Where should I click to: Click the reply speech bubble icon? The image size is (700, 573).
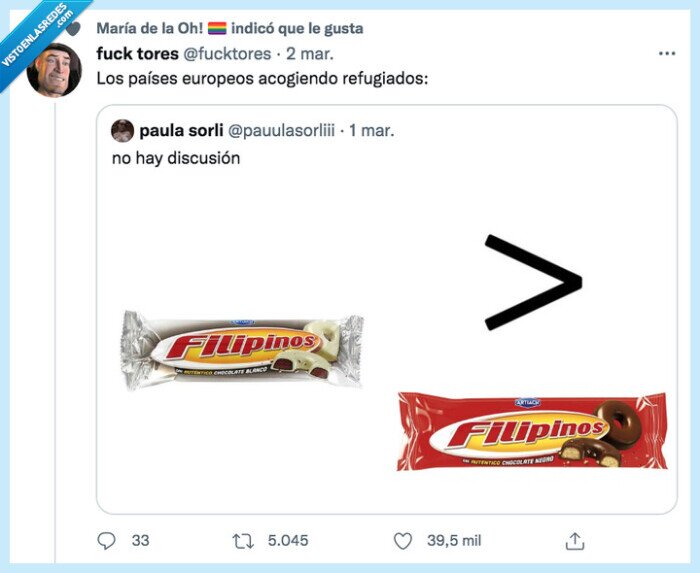click(x=108, y=541)
